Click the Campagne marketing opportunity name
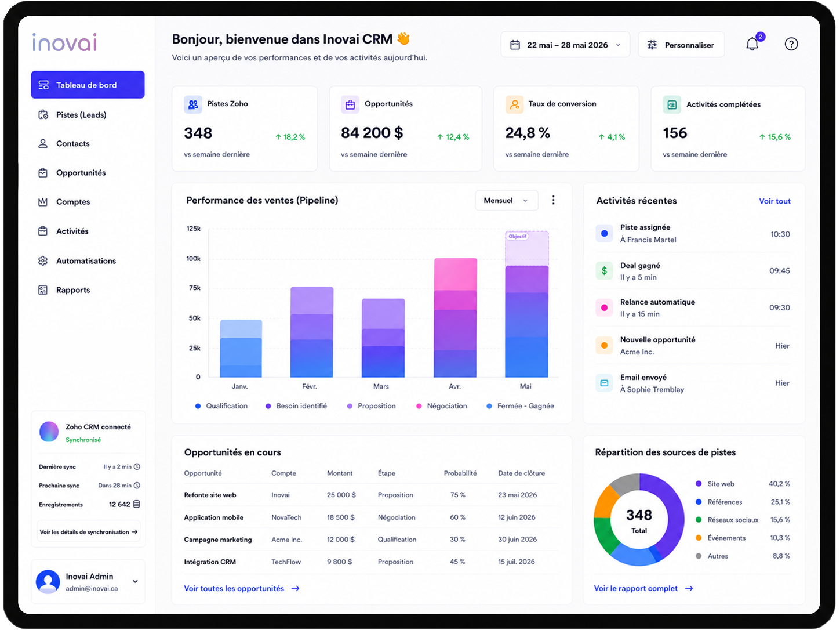The width and height of the screenshot is (840, 630). (x=218, y=540)
